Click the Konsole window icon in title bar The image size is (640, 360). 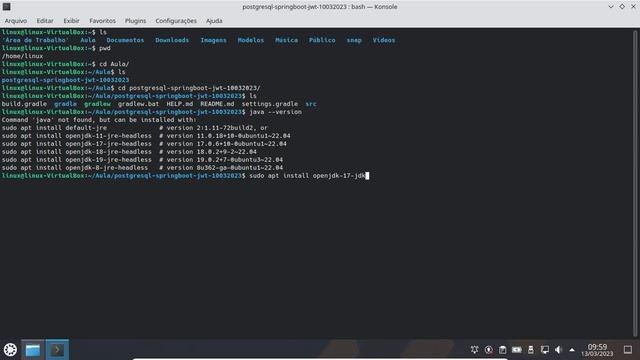[x=7, y=7]
